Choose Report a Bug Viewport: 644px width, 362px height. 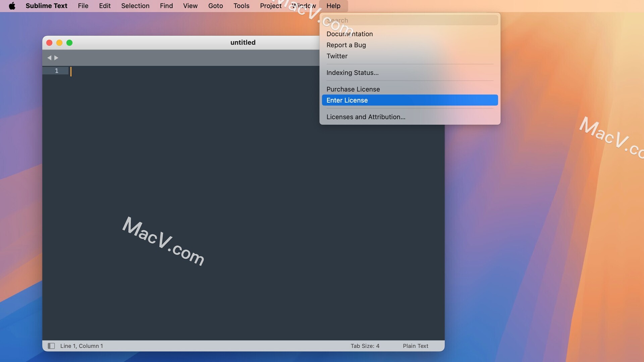click(410, 45)
